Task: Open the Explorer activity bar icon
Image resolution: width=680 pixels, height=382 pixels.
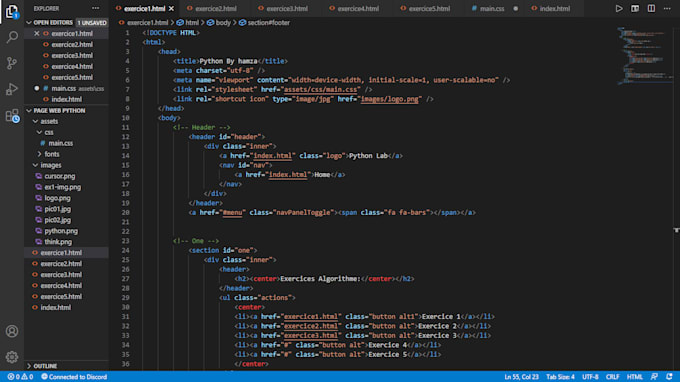Action: (12, 11)
